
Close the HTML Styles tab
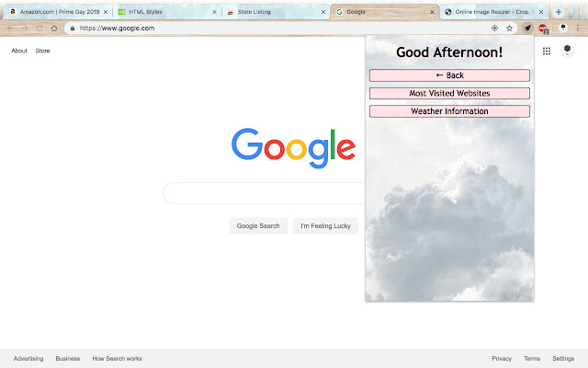(x=214, y=12)
